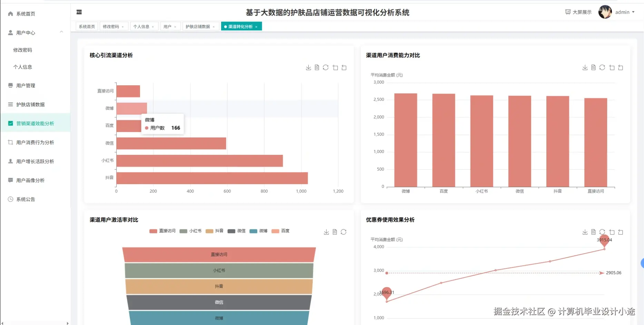Close the 用户 tab
Image resolution: width=644 pixels, height=325 pixels.
point(175,27)
